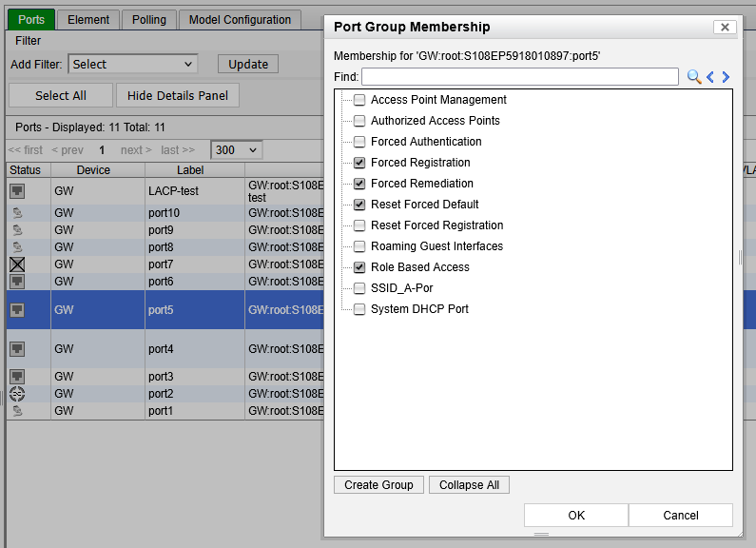
Task: Enable the Access Point Management checkbox
Action: (359, 100)
